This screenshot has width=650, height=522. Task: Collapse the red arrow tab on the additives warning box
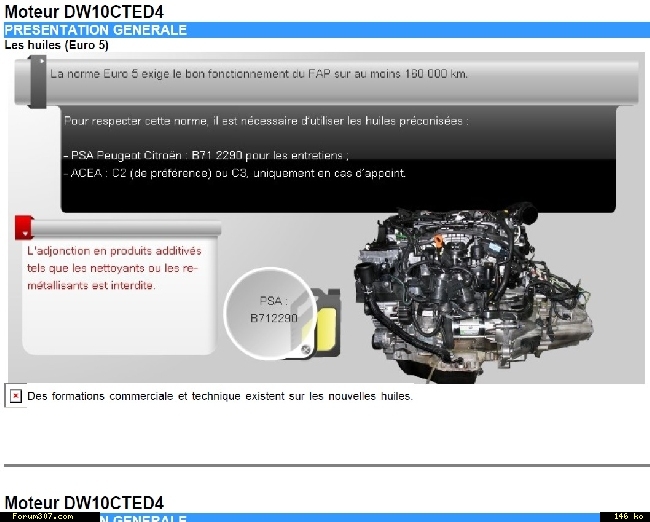pyautogui.click(x=24, y=228)
